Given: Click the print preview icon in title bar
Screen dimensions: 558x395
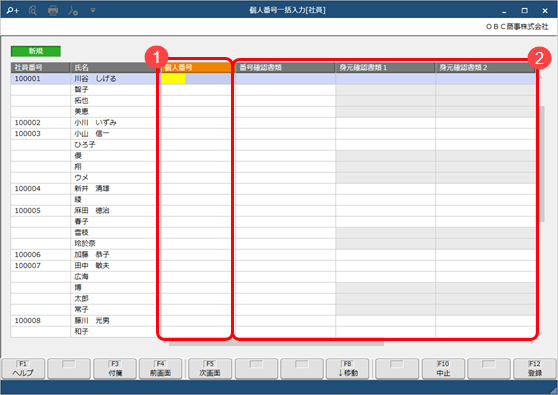Looking at the screenshot, I should pyautogui.click(x=33, y=10).
